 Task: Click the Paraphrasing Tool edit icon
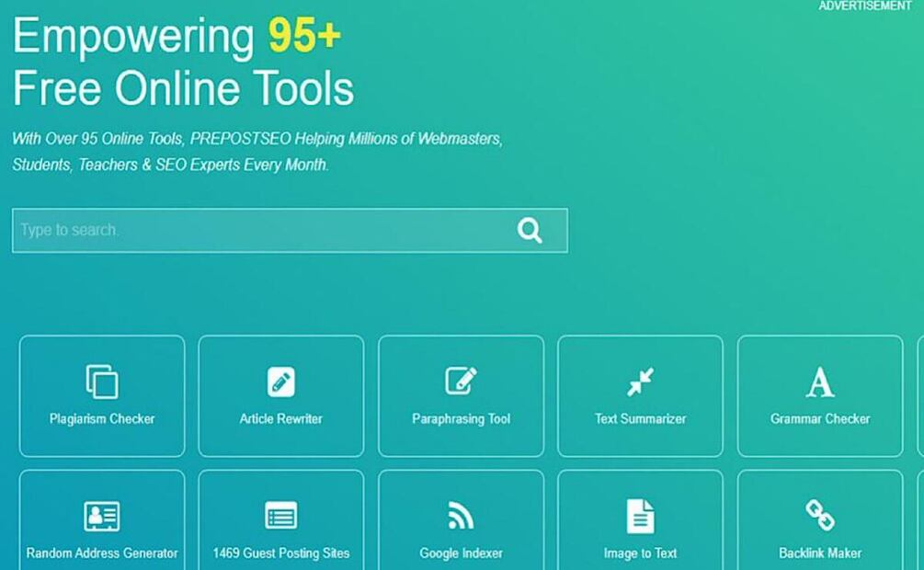coord(461,381)
